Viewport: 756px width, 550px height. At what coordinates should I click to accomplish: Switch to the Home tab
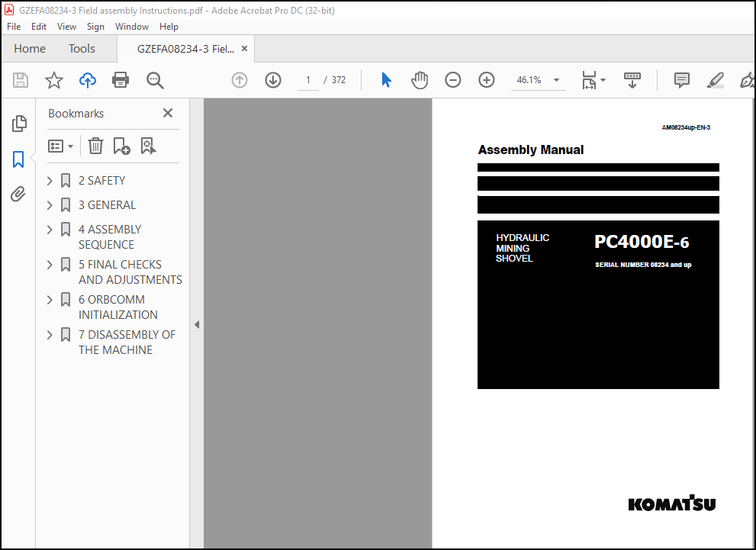pyautogui.click(x=30, y=49)
